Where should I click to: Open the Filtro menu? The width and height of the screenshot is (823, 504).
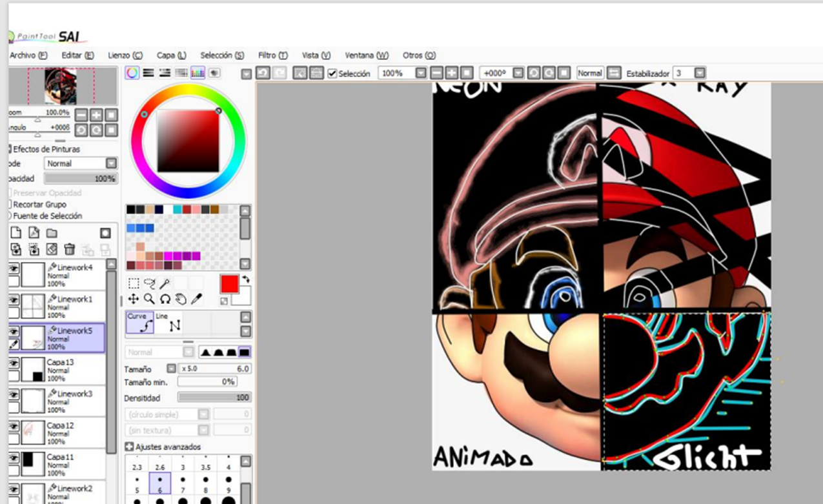272,55
